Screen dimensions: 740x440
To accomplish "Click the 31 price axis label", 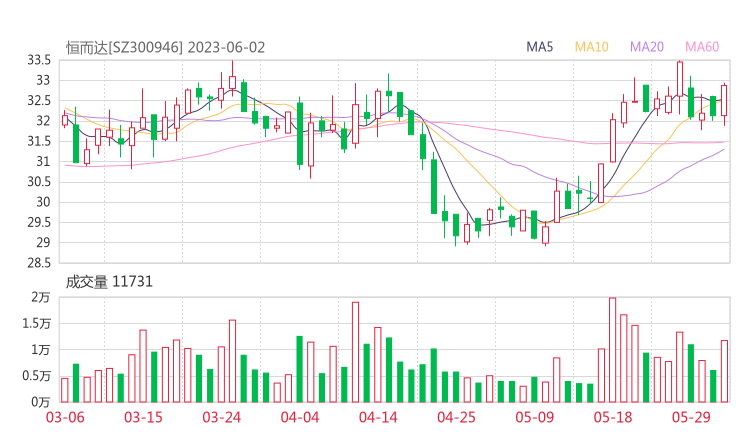I will 43,161.
